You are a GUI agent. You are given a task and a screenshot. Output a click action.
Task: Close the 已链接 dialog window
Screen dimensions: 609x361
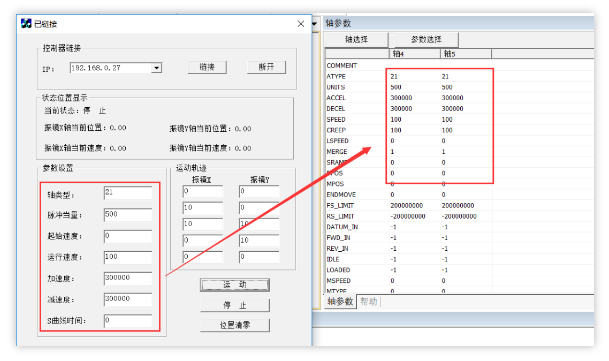tap(301, 24)
